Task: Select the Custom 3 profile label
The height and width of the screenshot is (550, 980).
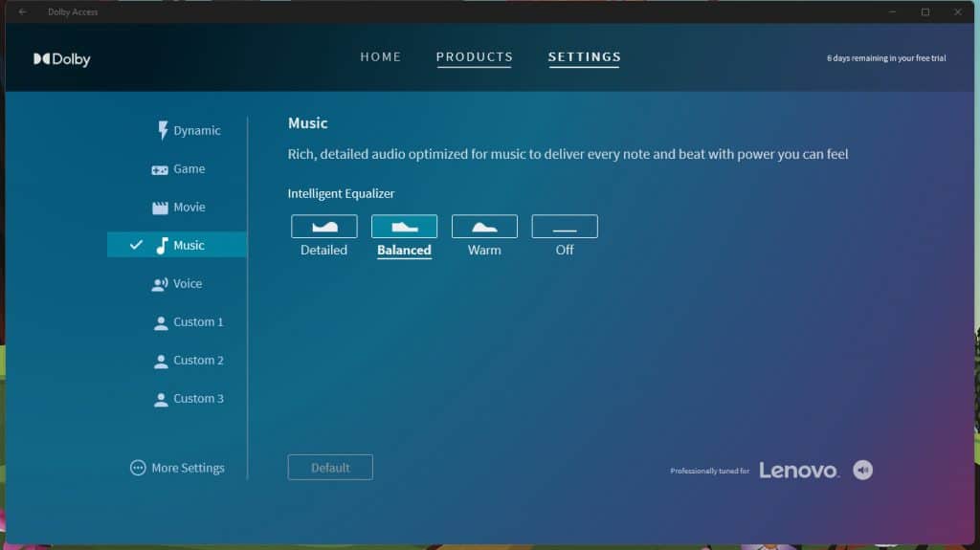Action: tap(198, 398)
